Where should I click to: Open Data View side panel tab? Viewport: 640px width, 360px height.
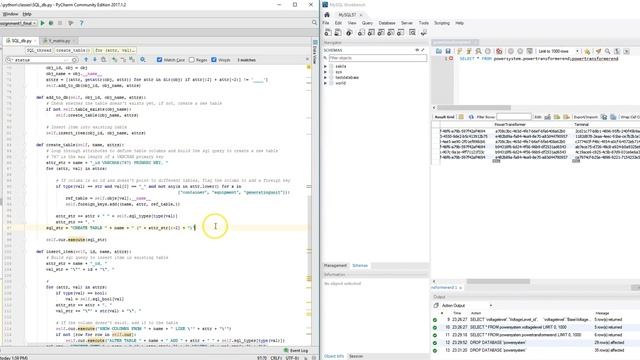pyautogui.click(x=315, y=51)
